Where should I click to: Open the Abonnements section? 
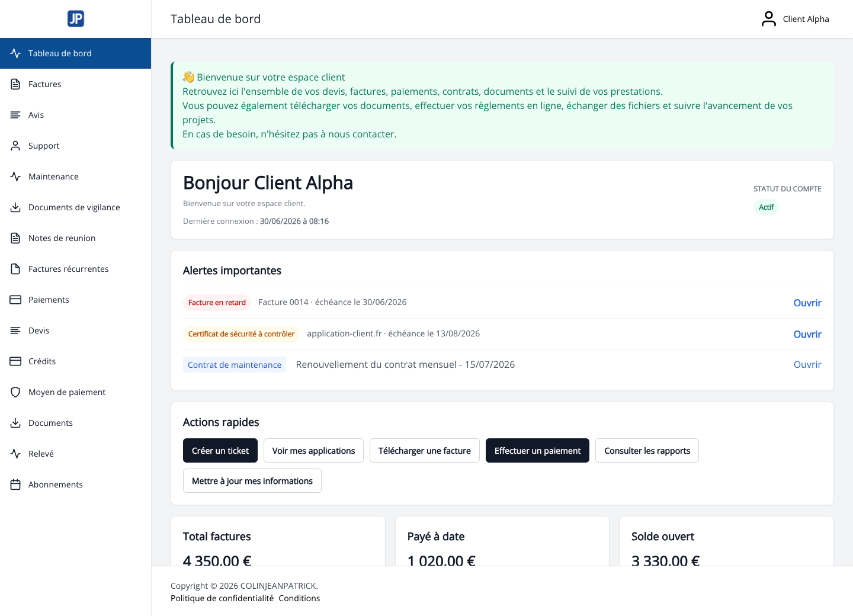click(75, 485)
